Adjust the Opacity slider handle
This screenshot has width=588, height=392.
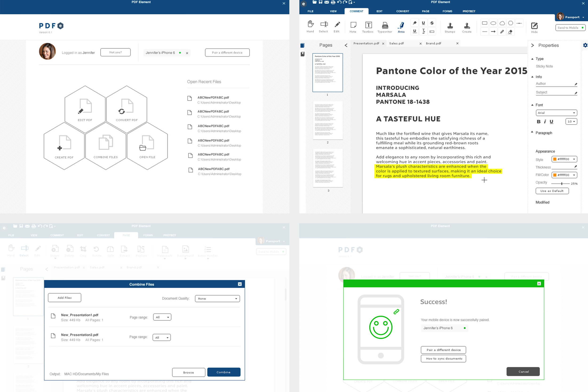pyautogui.click(x=561, y=184)
